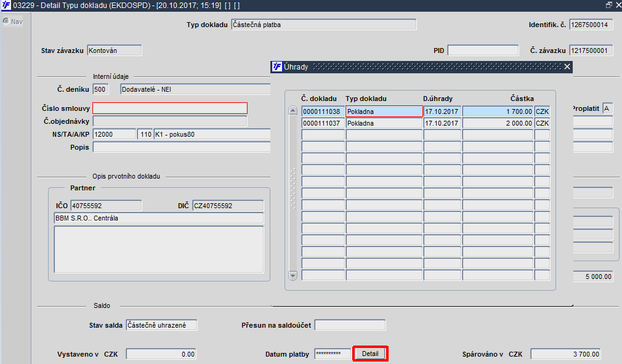The image size is (622, 364).
Task: Click the Dodavatelé - NEI journal name field
Action: point(195,89)
